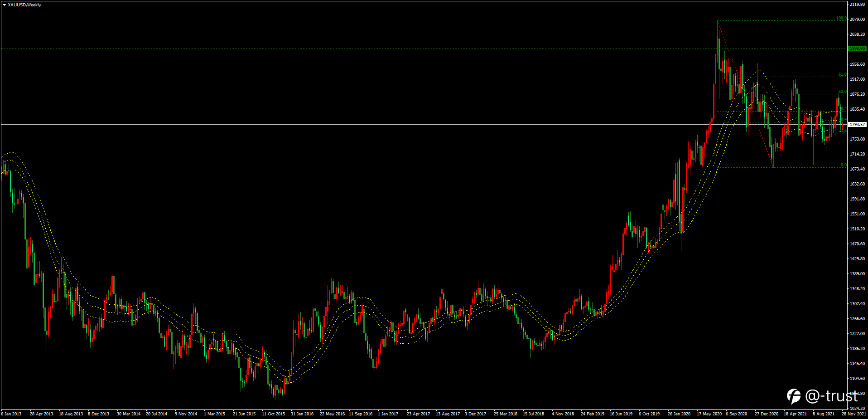This screenshot has width=868, height=419.
Task: Click the current price label 1793.57
Action: pyautogui.click(x=857, y=124)
